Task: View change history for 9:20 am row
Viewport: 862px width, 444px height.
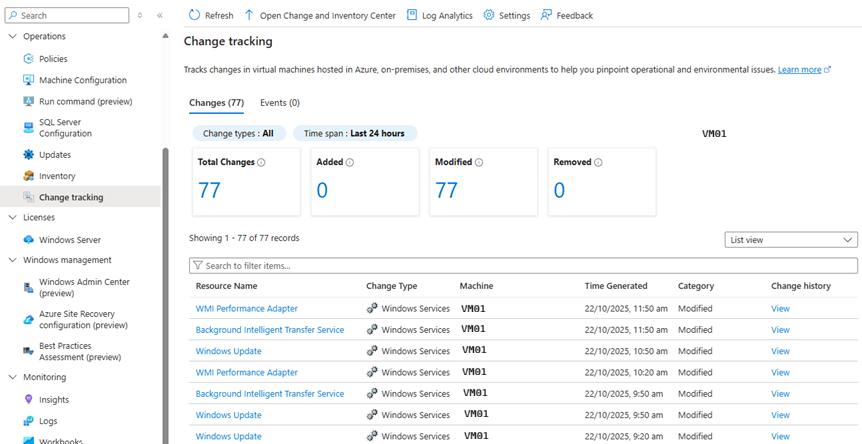Action: [780, 436]
